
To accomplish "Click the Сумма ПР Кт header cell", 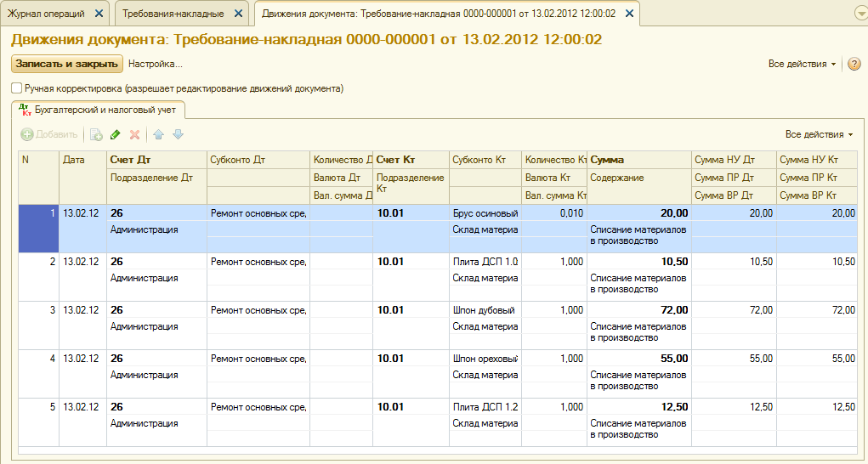I will click(816, 178).
